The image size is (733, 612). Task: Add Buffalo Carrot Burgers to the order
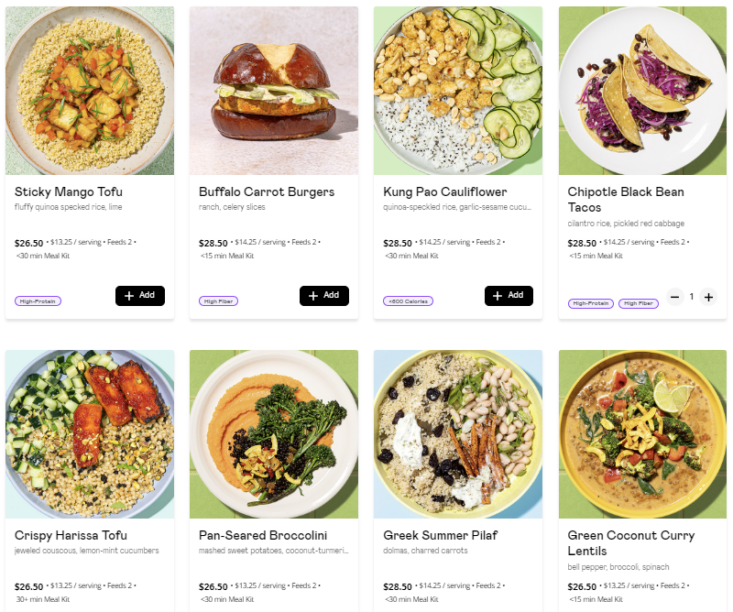pyautogui.click(x=324, y=295)
